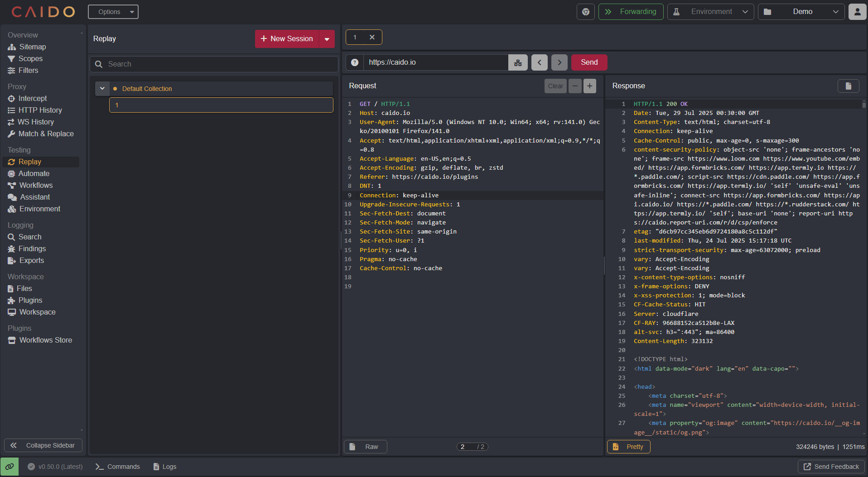868x477 pixels.
Task: Toggle Forwarding mode in top bar
Action: (631, 12)
